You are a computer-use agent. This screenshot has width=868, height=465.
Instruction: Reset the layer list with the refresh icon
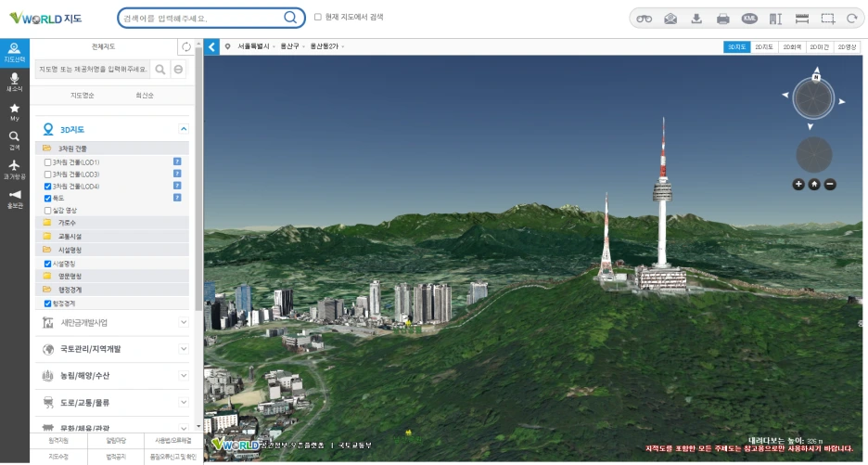pos(186,47)
